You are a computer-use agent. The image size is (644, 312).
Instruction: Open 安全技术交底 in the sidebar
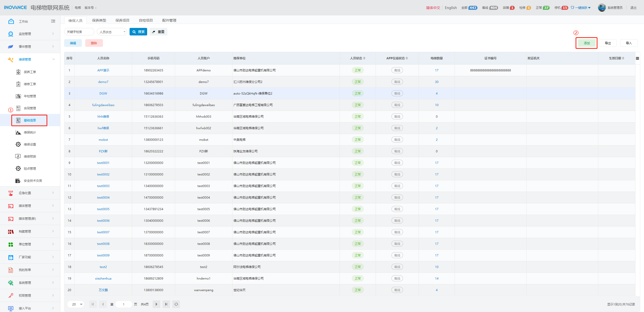click(x=33, y=181)
